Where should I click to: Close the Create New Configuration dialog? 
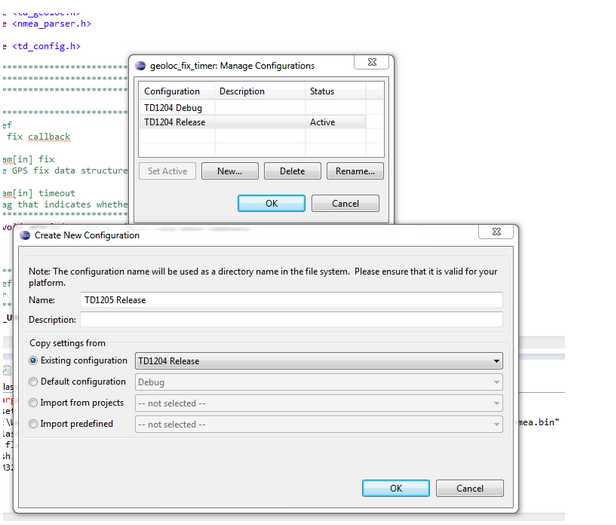[x=496, y=231]
